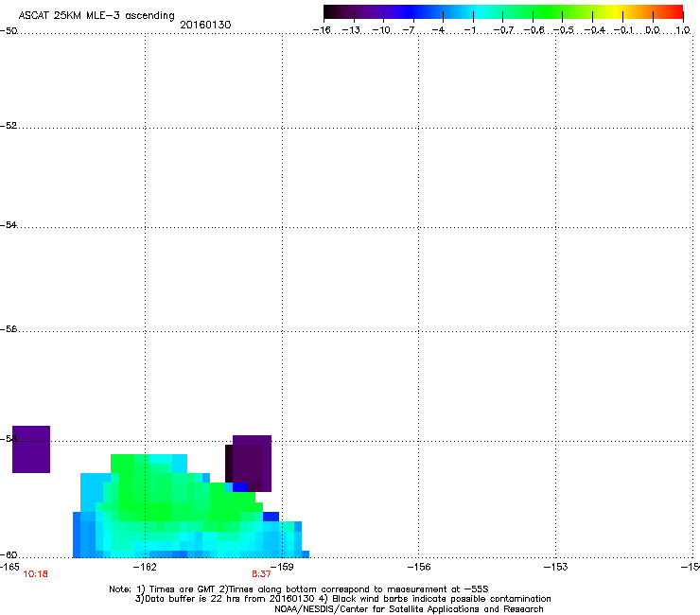Click the purple data block near -165 longitude
This screenshot has height=615, width=700.
(x=31, y=449)
